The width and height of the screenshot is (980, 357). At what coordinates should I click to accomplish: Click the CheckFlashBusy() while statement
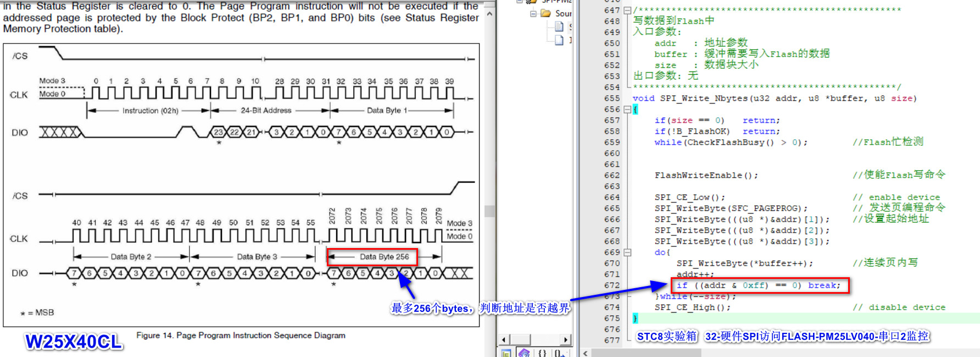(731, 142)
